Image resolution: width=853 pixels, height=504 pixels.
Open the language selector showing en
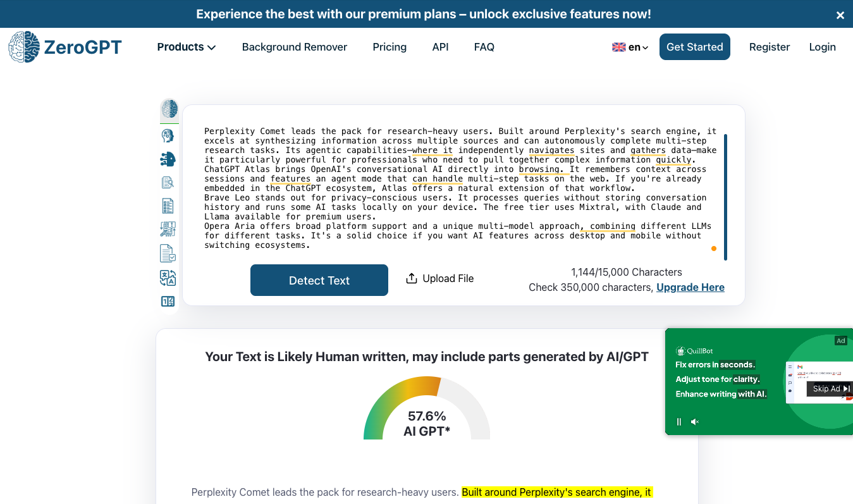pyautogui.click(x=630, y=47)
